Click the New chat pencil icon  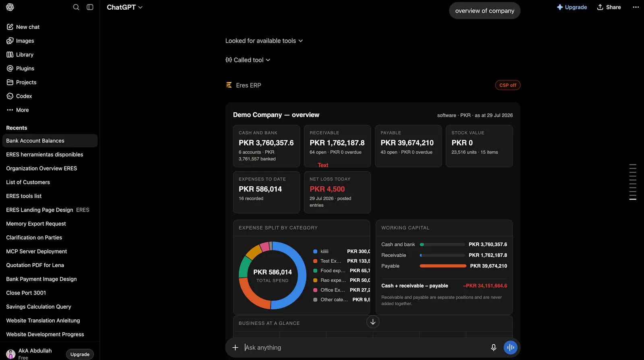[10, 27]
